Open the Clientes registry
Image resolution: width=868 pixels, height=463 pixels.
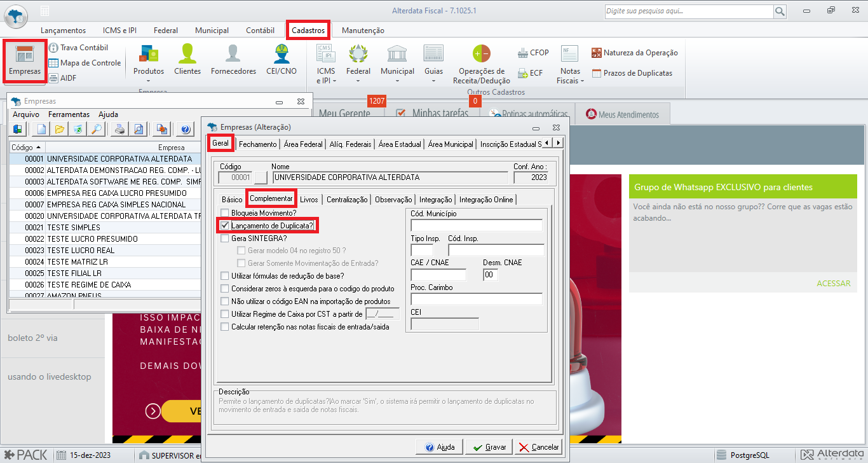point(187,60)
